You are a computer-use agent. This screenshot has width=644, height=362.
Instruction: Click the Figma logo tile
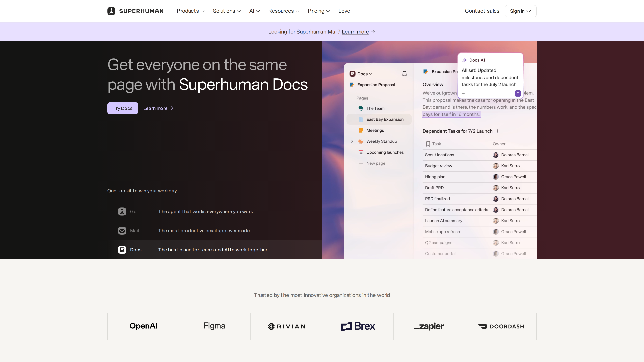[x=214, y=326]
